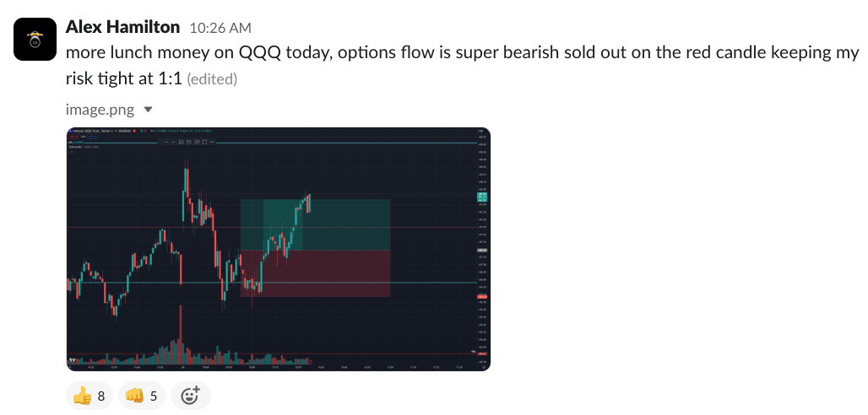Toggle the thumbs up reaction
Screen dimensions: 868x415
pyautogui.click(x=90, y=395)
